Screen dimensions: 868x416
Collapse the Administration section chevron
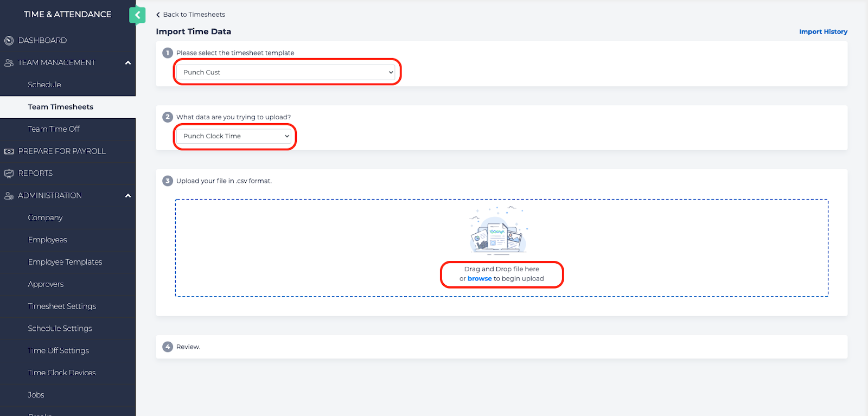pos(128,196)
